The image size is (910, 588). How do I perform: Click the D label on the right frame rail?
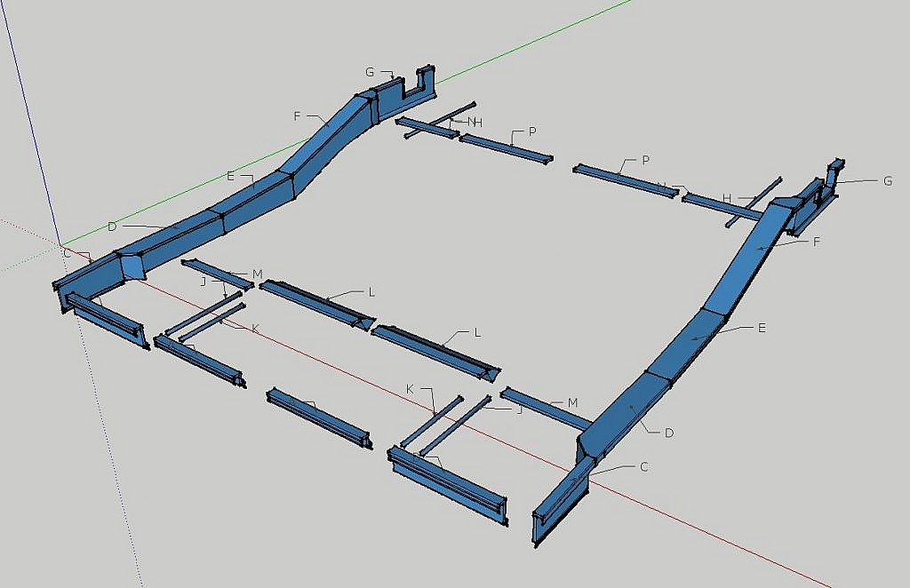coord(668,433)
